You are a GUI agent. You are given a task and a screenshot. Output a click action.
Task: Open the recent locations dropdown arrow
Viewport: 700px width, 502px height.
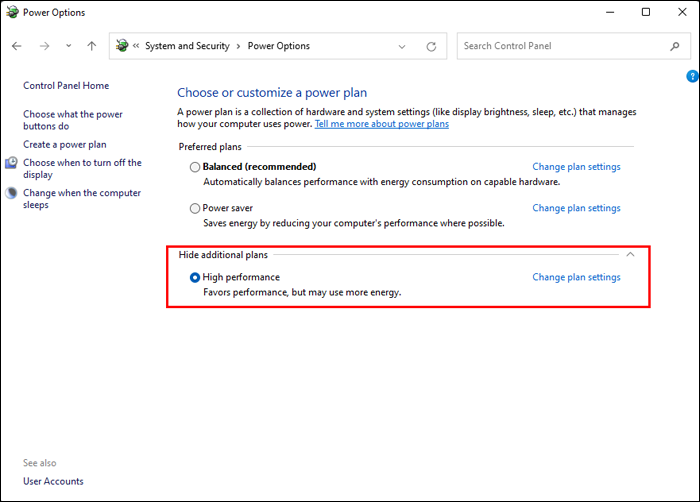coord(68,46)
